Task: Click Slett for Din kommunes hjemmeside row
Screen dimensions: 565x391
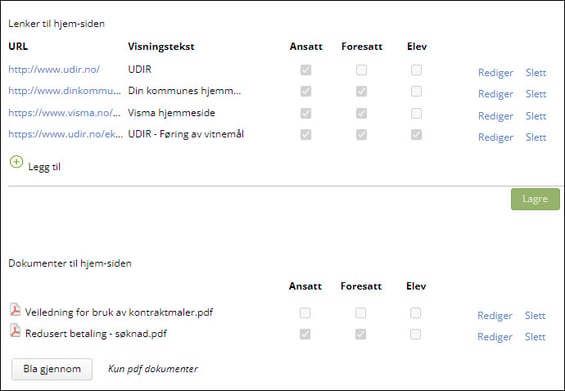Action: coord(536,94)
